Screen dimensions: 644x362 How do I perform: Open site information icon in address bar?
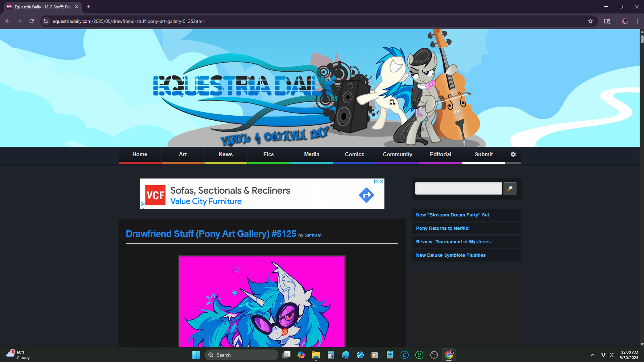point(46,21)
